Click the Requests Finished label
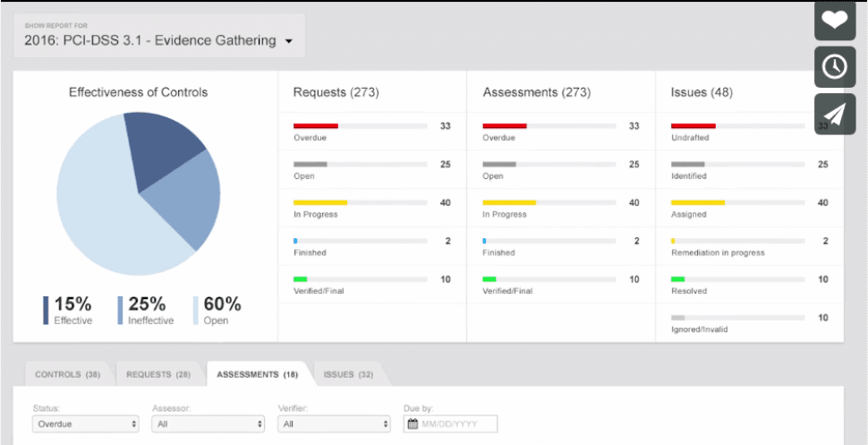This screenshot has width=868, height=445. click(310, 252)
